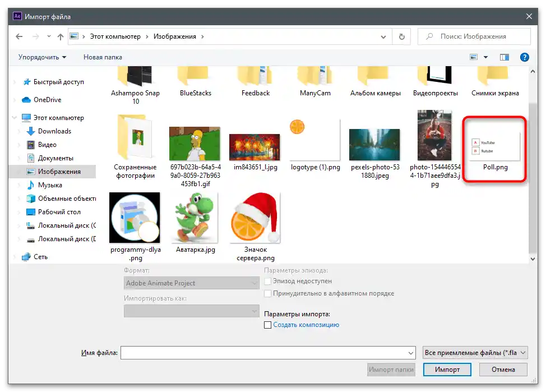This screenshot has width=546, height=392.
Task: Select the ManyCam folder
Action: (x=315, y=82)
